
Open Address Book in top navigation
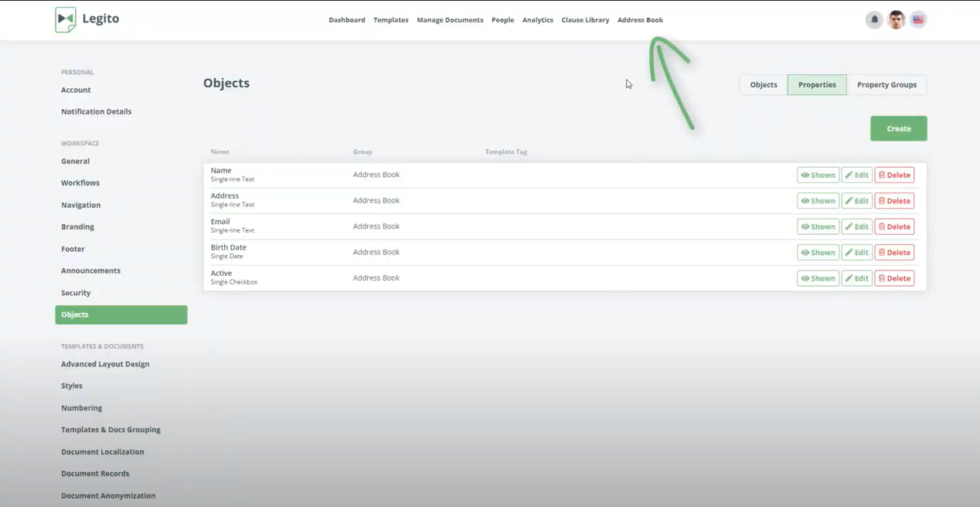coord(640,20)
